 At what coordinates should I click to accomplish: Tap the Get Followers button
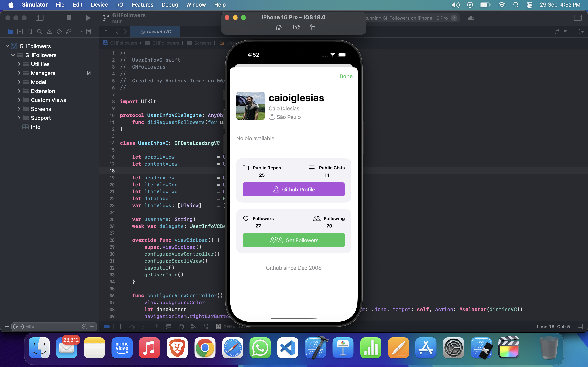[294, 240]
